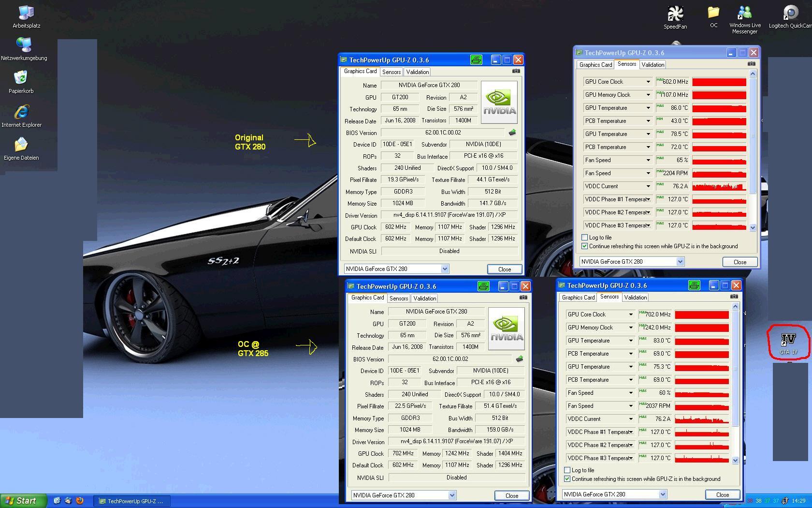This screenshot has width=812, height=508.
Task: Click the screenshot camera icon in lower Graphics Card window
Action: point(523,298)
